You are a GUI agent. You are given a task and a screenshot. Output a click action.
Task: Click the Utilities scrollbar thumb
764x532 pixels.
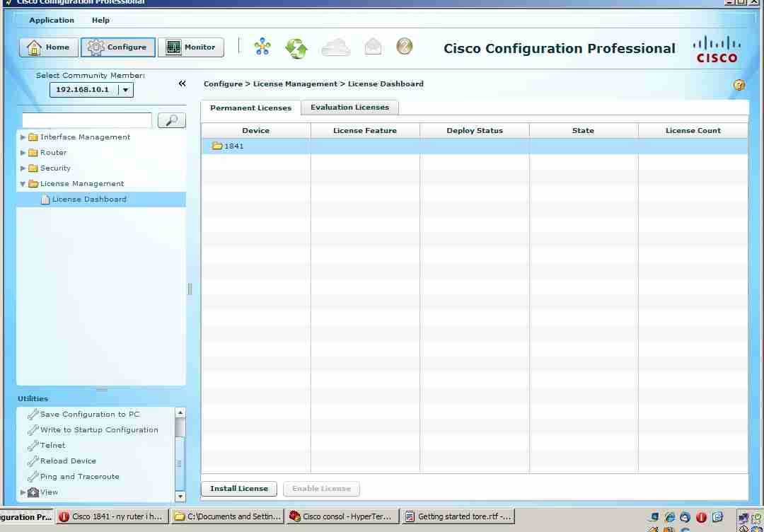pos(180,464)
